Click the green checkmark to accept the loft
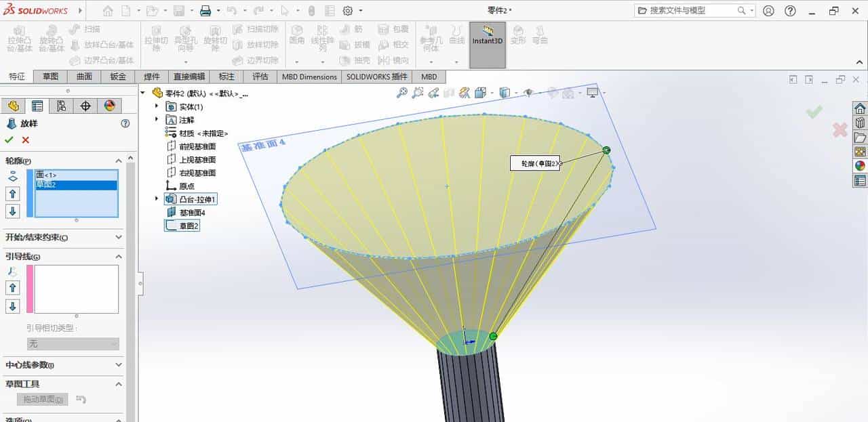Image resolution: width=868 pixels, height=422 pixels. [x=8, y=140]
